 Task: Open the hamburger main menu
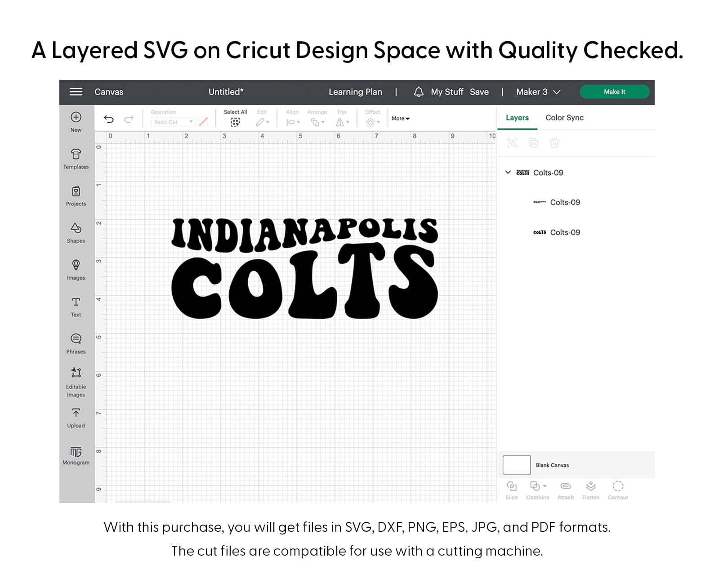(76, 92)
